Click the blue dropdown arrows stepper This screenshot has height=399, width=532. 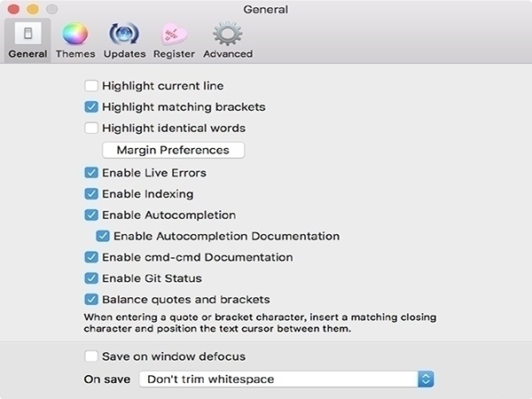(426, 379)
